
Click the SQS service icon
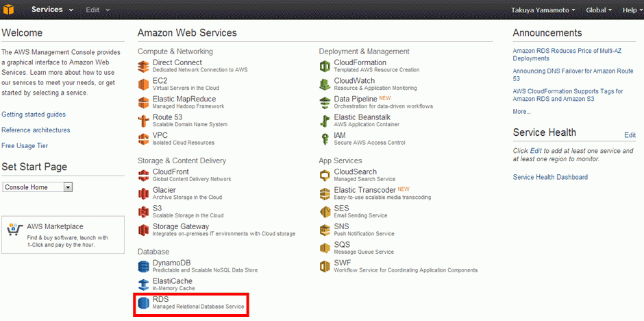(x=325, y=248)
